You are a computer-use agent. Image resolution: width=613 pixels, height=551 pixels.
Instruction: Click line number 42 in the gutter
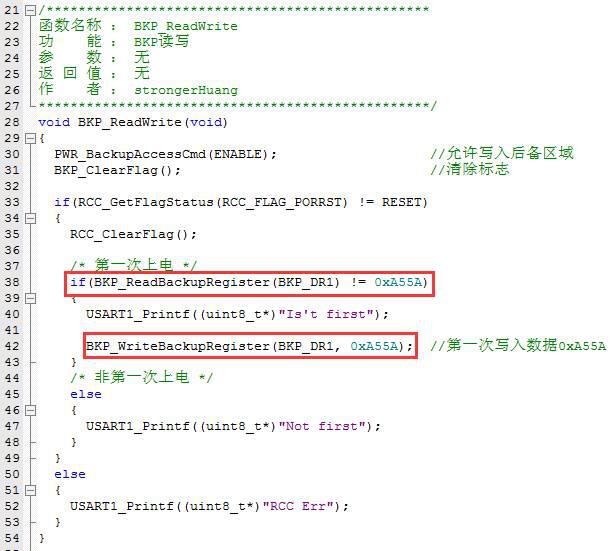12,346
